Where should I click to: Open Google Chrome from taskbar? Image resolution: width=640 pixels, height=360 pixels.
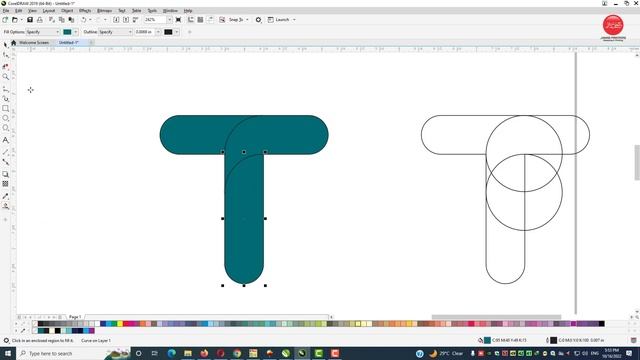click(x=237, y=353)
